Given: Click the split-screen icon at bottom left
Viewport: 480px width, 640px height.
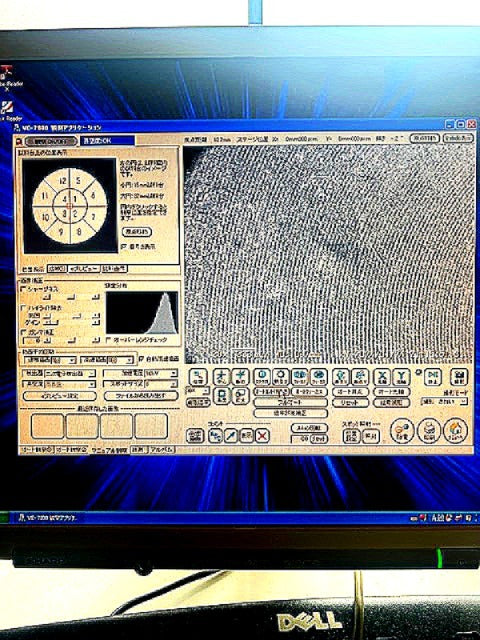Looking at the screenshot, I should [195, 436].
